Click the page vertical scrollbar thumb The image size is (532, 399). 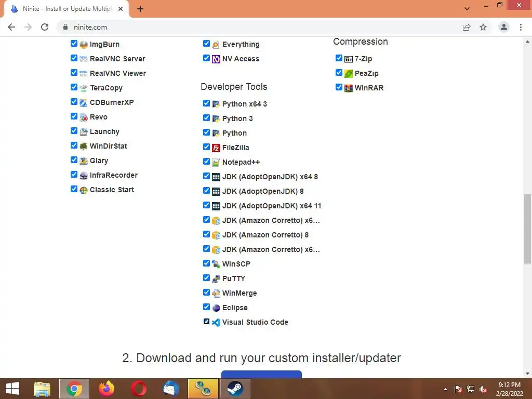click(x=527, y=229)
